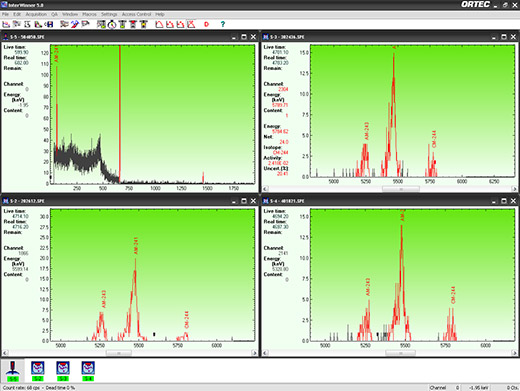Click the CM-244 peak label in S-3 spectrum

(434, 139)
